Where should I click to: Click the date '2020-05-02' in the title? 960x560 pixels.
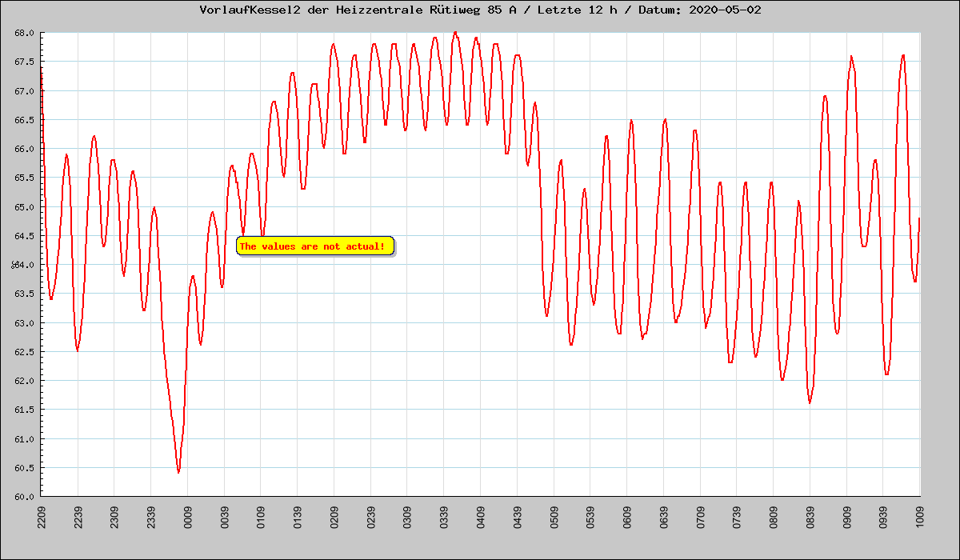725,10
